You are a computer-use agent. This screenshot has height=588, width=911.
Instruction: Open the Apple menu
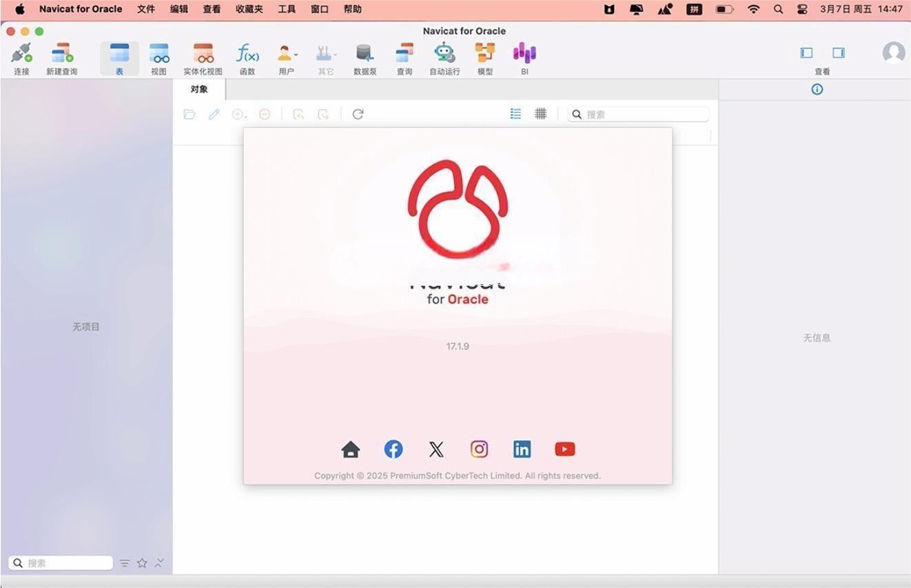[19, 9]
